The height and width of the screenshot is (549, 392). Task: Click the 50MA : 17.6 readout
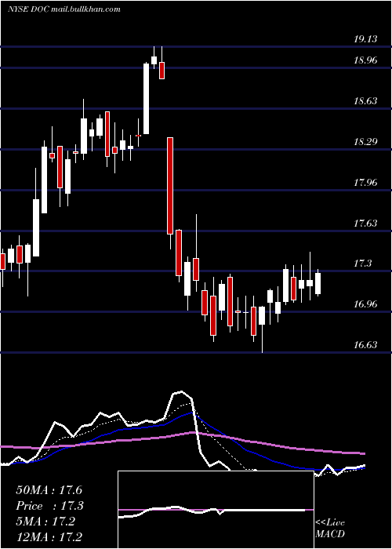49,490
